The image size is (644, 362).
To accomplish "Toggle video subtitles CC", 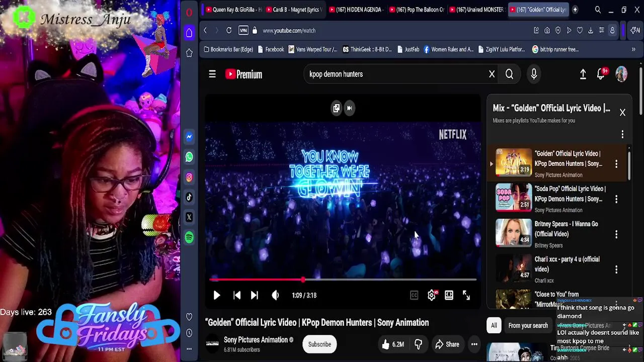I will coord(414,296).
